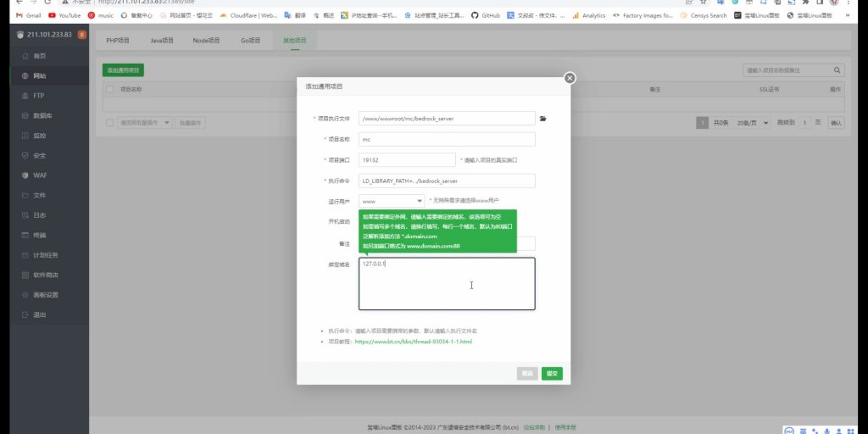This screenshot has width=868, height=434.
Task: Click into the 项目端口 port field showing 19132
Action: pyautogui.click(x=408, y=159)
